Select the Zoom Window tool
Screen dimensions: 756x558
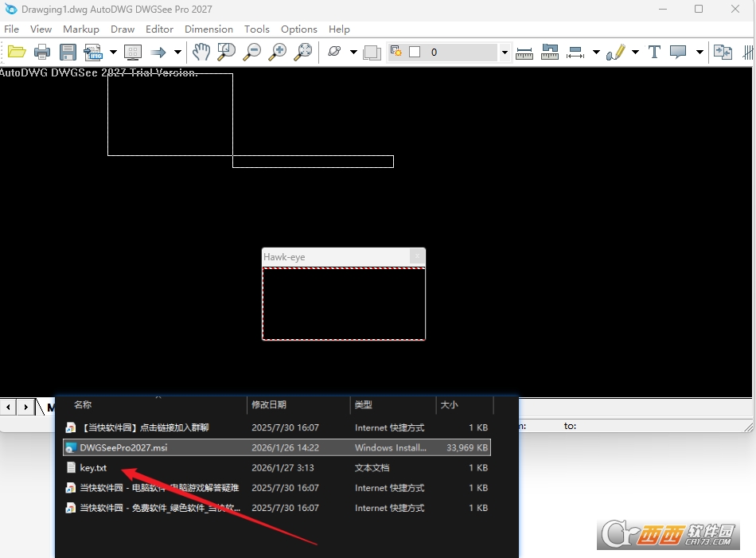(227, 52)
